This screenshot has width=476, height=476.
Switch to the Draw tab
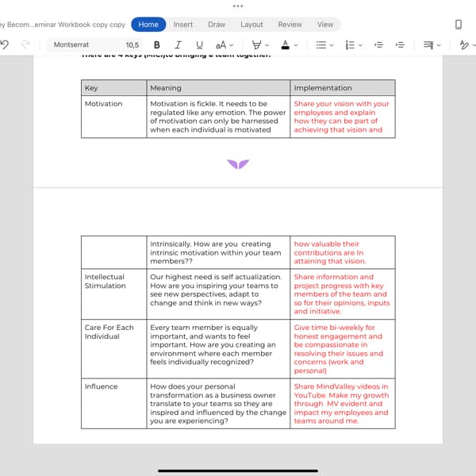point(217,25)
